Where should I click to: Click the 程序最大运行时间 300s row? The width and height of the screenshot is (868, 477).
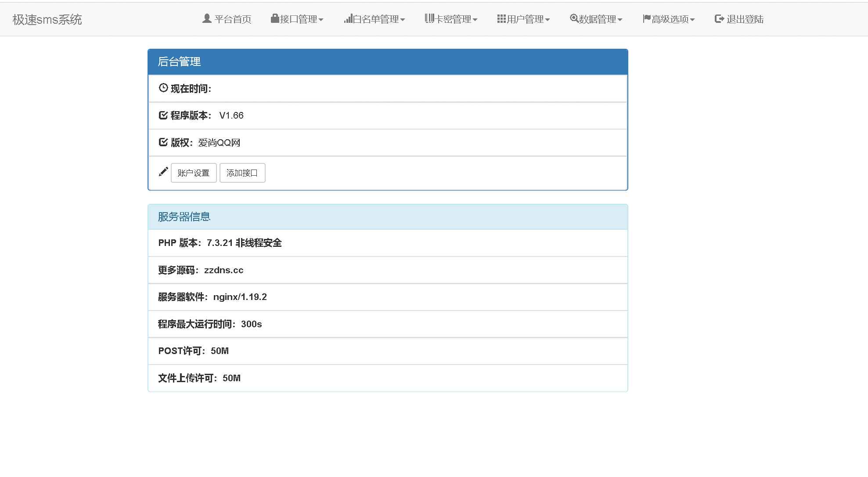point(388,324)
